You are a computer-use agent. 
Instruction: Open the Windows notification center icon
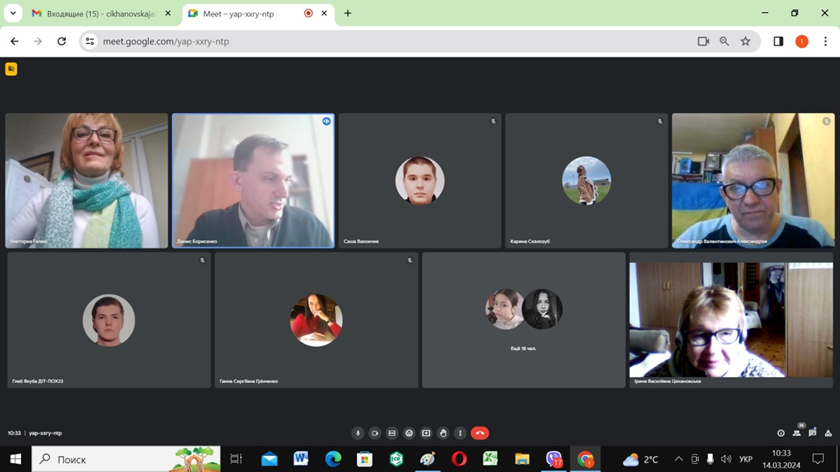pyautogui.click(x=818, y=459)
